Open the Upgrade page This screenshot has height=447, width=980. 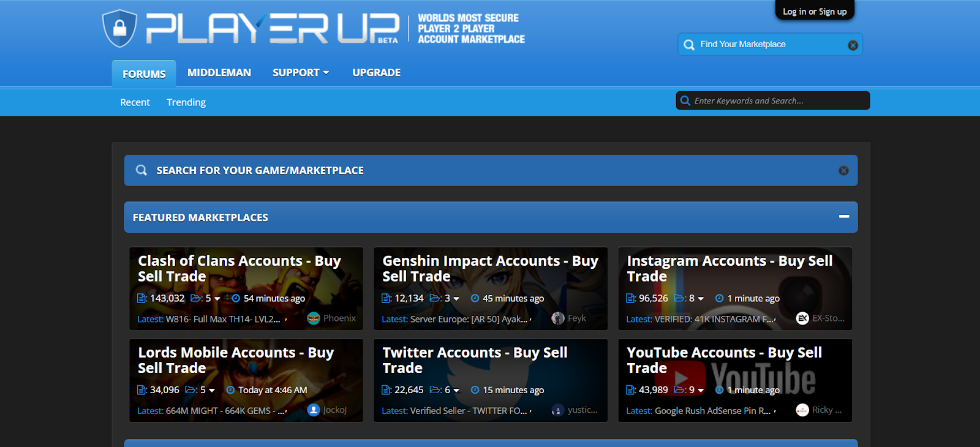pos(377,73)
